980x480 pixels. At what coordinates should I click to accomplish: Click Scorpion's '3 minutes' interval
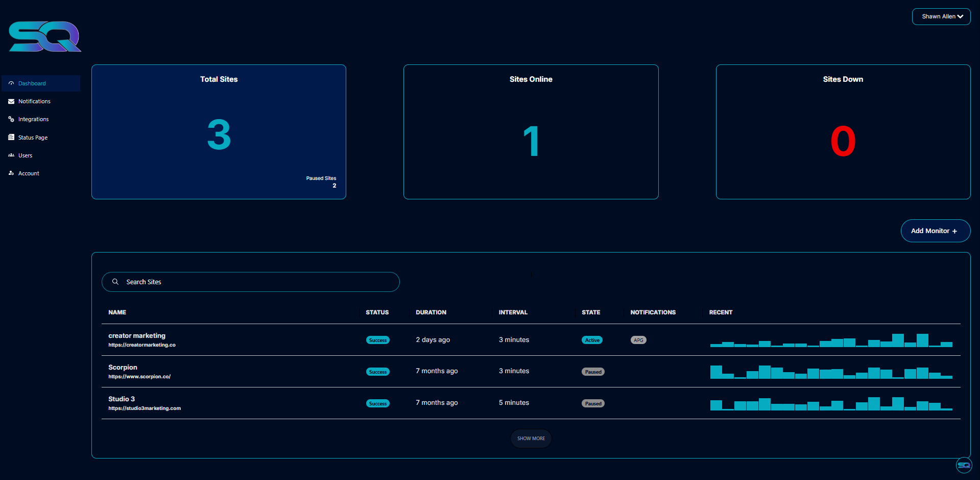click(514, 371)
